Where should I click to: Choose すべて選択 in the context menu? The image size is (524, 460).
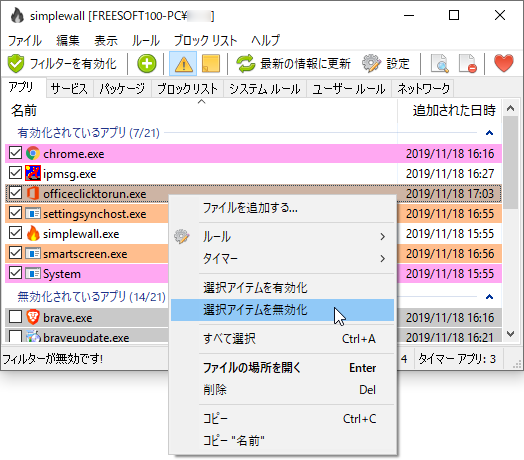point(282,339)
